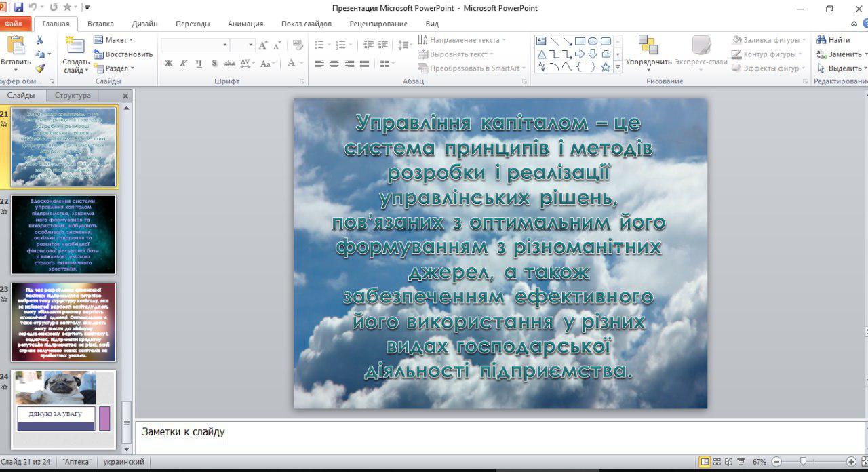Decrease font size with the smaller A icon

pyautogui.click(x=277, y=45)
